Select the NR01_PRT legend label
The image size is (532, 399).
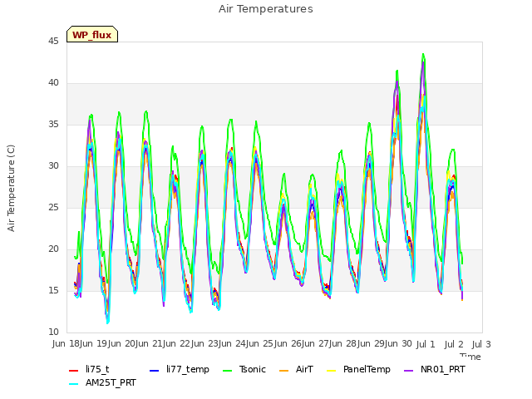pos(443,369)
